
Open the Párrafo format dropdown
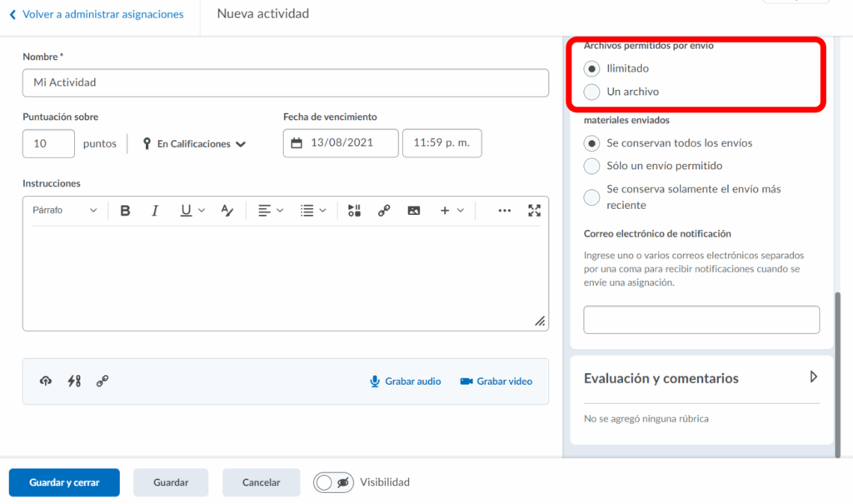point(65,211)
